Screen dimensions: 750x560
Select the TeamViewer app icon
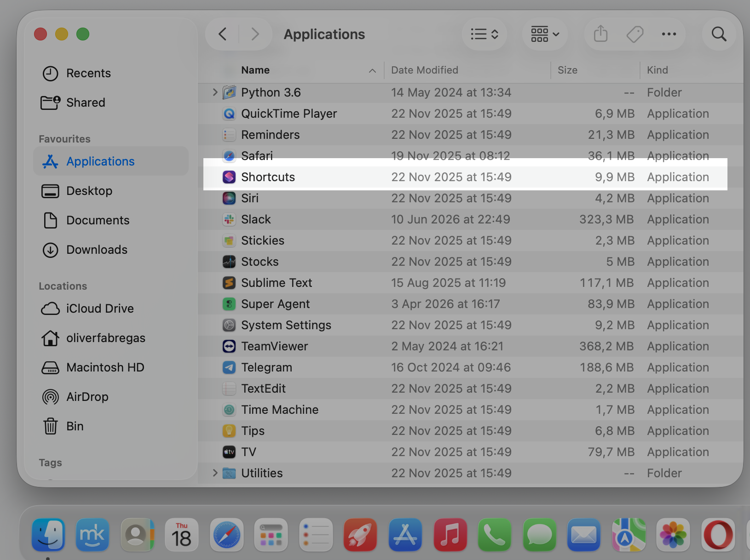tap(229, 346)
